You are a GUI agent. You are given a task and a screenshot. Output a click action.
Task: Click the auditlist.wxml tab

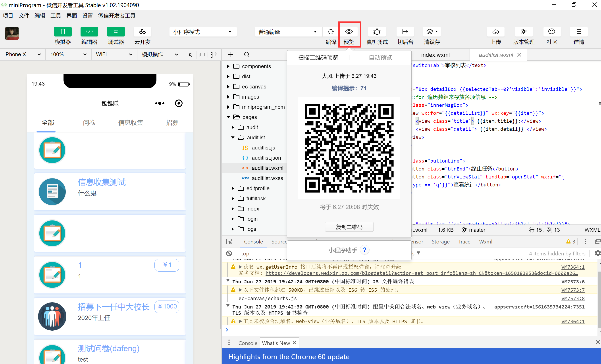tap(496, 55)
